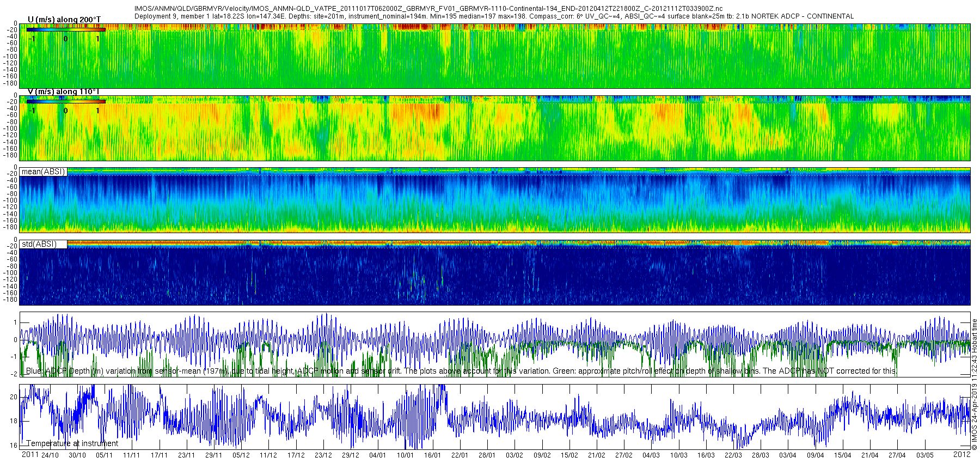Select the 03/05 date tick
The image size is (980, 463).
tap(924, 455)
